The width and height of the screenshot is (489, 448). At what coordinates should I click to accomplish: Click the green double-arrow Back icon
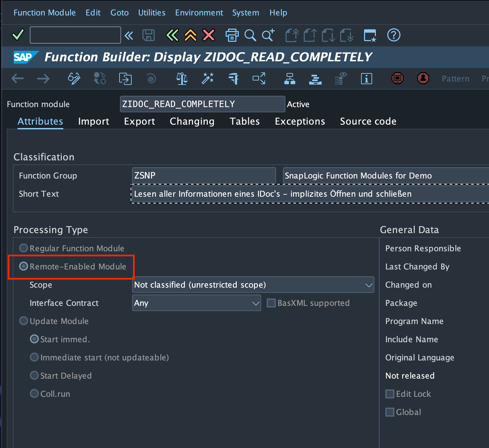click(x=172, y=35)
